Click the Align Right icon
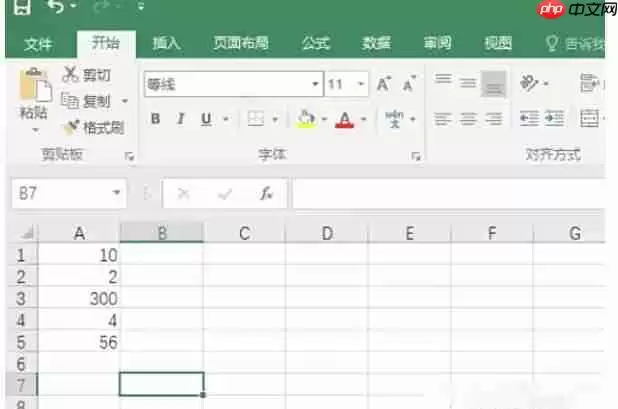The width and height of the screenshot is (618, 409). [493, 119]
